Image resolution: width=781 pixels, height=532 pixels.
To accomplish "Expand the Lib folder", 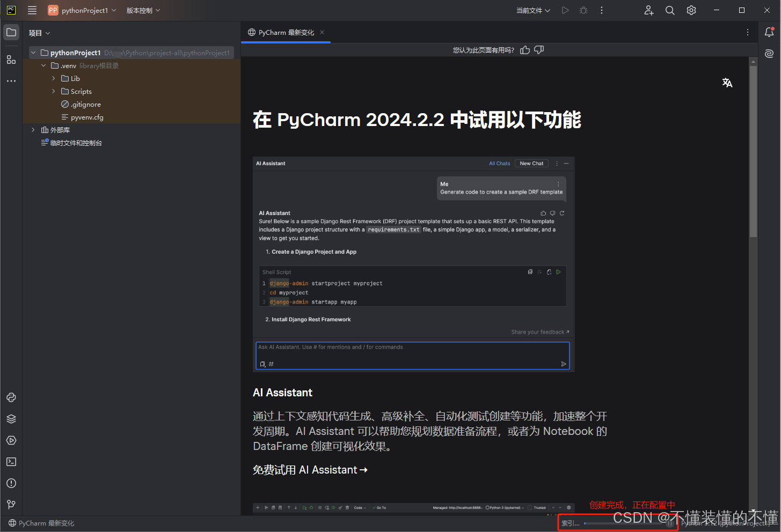I will (54, 78).
